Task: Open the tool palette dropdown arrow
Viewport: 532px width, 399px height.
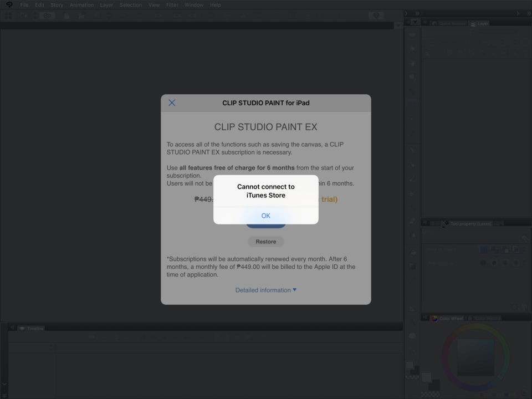Action: tap(415, 22)
